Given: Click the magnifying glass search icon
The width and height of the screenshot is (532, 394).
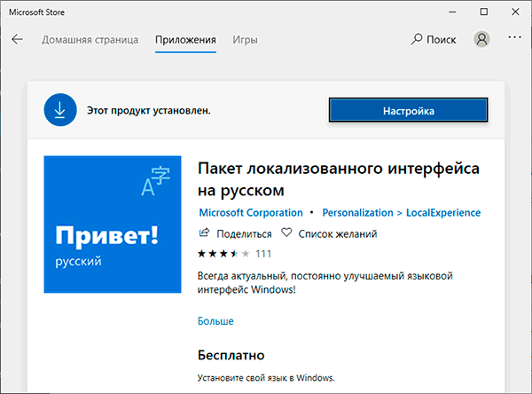Looking at the screenshot, I should click(417, 39).
